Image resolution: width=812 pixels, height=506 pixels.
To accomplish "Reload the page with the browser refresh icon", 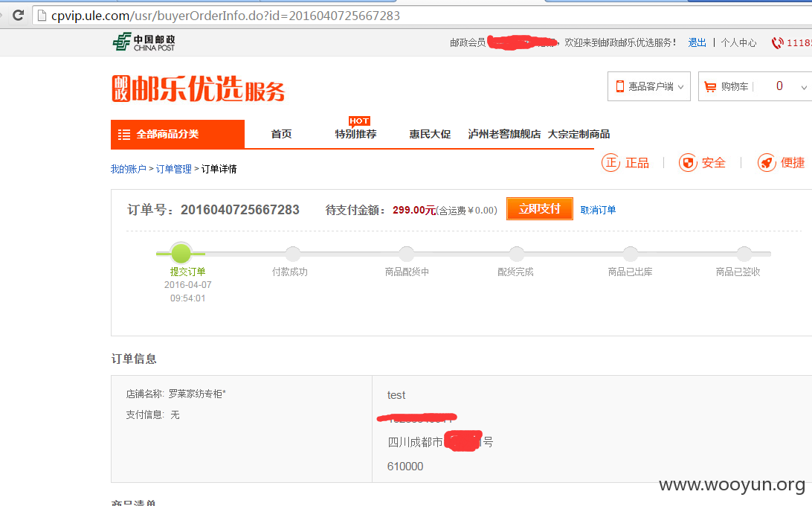I will (x=18, y=15).
